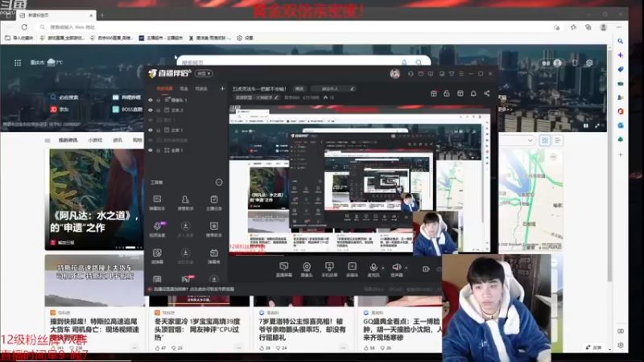Screen dimensions: 644x362
Task: Open the BOSS直聘 quick link
Action: pyautogui.click(x=128, y=109)
